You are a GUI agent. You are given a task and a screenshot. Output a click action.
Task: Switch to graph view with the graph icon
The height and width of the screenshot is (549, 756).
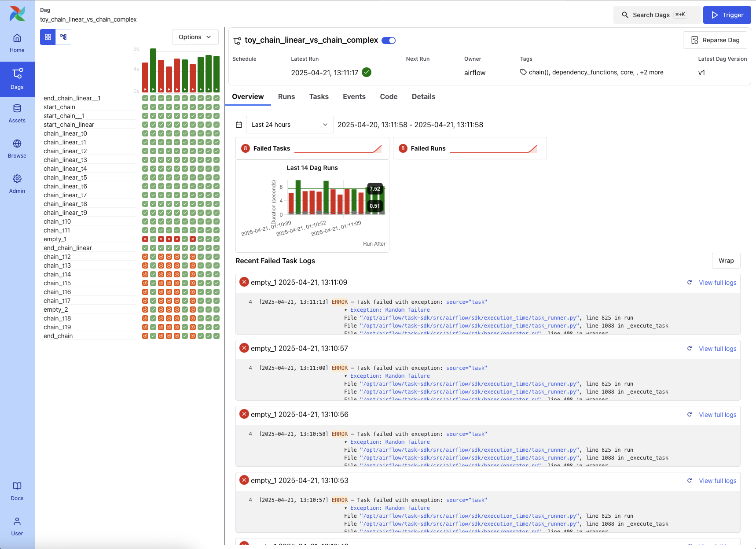click(x=63, y=37)
